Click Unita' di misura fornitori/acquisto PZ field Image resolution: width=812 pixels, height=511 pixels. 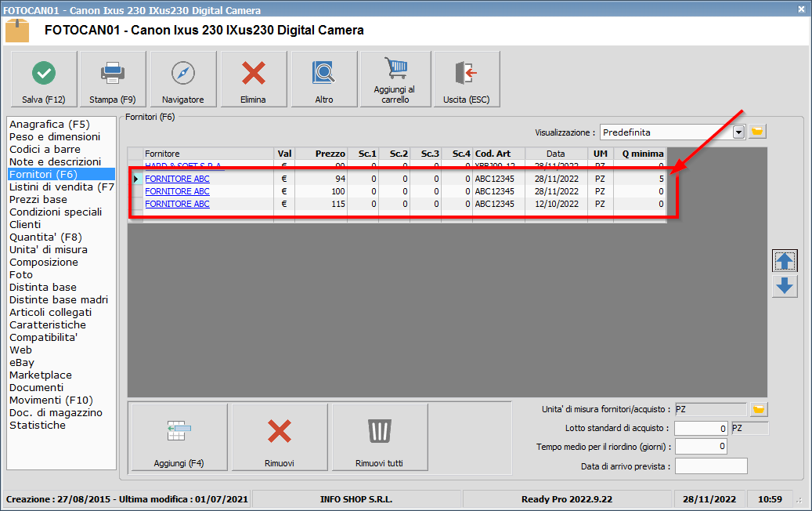click(x=710, y=409)
